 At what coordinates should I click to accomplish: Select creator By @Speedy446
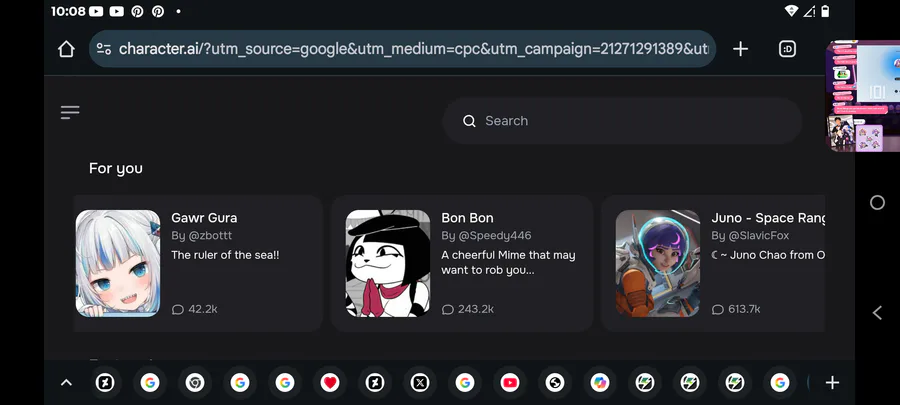486,236
